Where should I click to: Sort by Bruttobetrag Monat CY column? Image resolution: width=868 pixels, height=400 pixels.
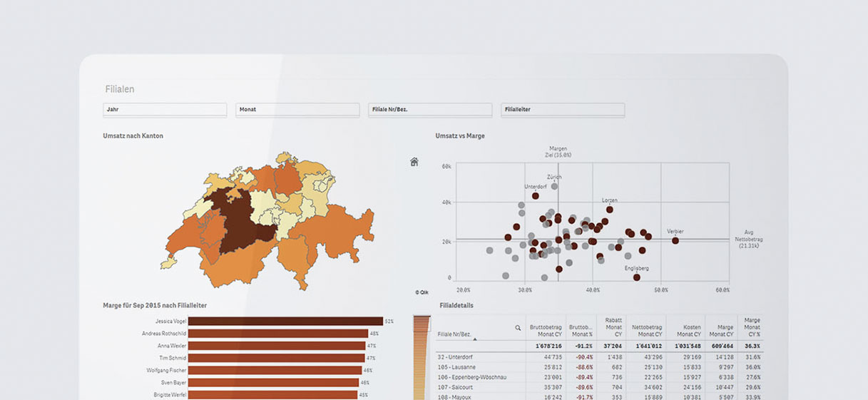click(546, 330)
